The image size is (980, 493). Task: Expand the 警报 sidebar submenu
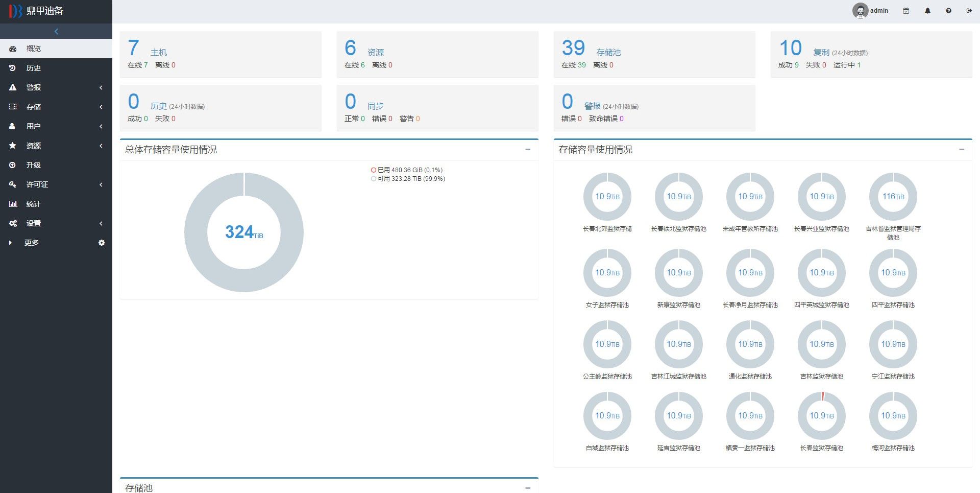56,87
